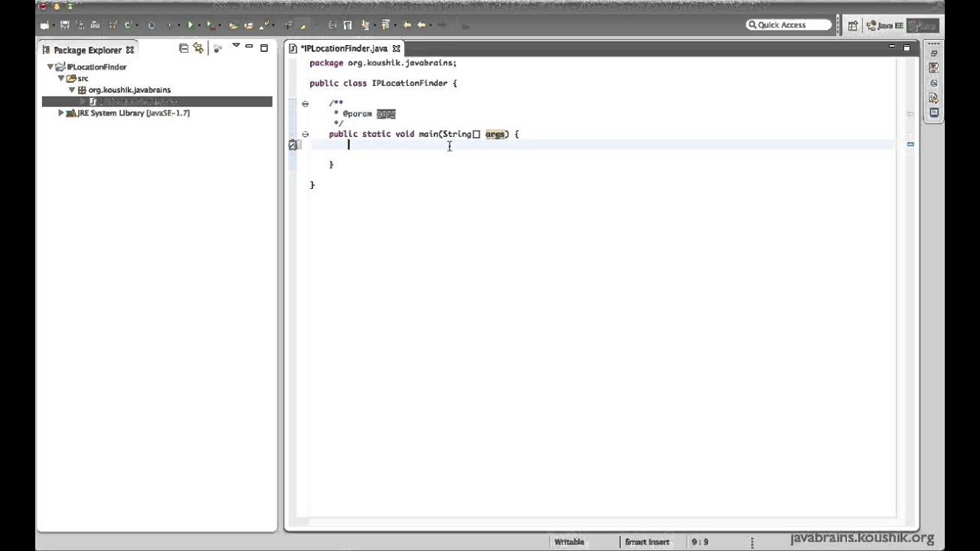The width and height of the screenshot is (980, 551).
Task: Click the Package Explorer focus task icon
Action: pos(218,48)
